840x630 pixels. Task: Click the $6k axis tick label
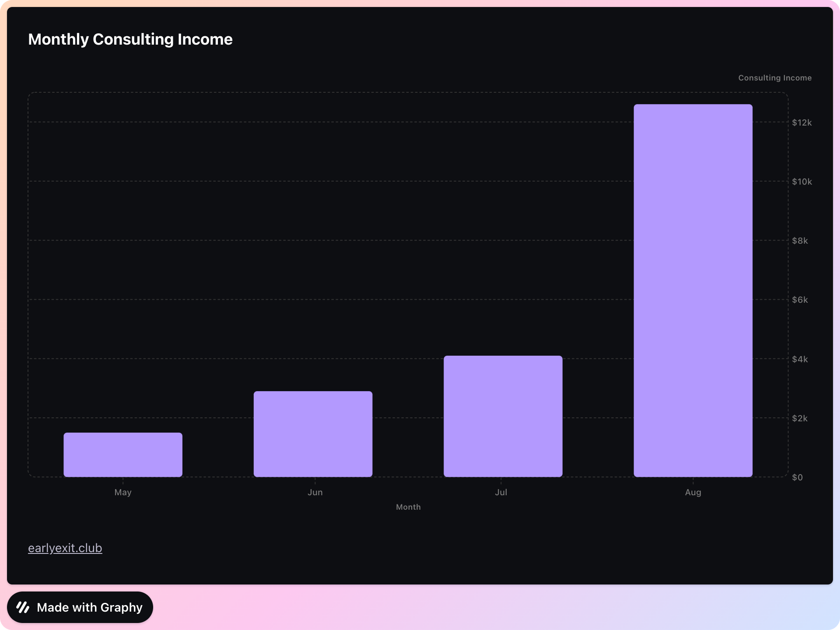pos(800,300)
